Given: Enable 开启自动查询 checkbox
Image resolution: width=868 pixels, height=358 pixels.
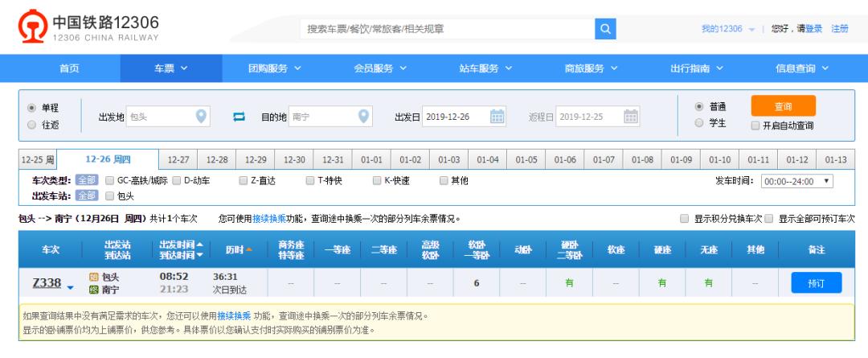Looking at the screenshot, I should click(755, 126).
